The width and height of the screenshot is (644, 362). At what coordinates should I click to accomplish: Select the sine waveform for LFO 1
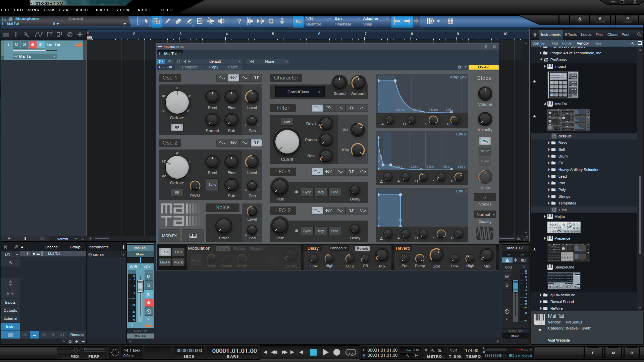(x=317, y=172)
